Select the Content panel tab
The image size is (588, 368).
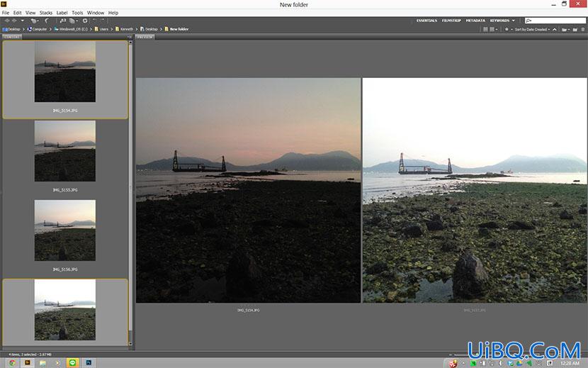pos(11,37)
